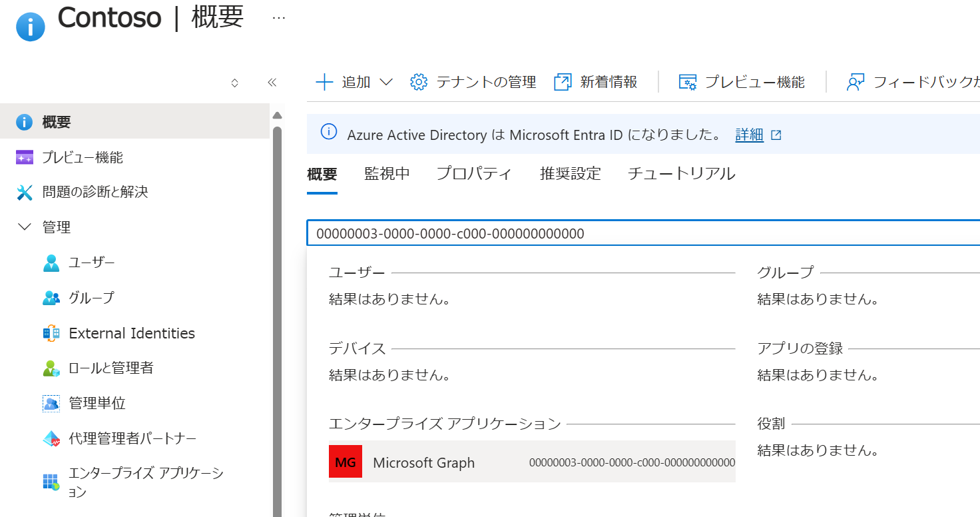This screenshot has height=517, width=980.
Task: Click the 新着情報 external link icon
Action: [x=563, y=82]
